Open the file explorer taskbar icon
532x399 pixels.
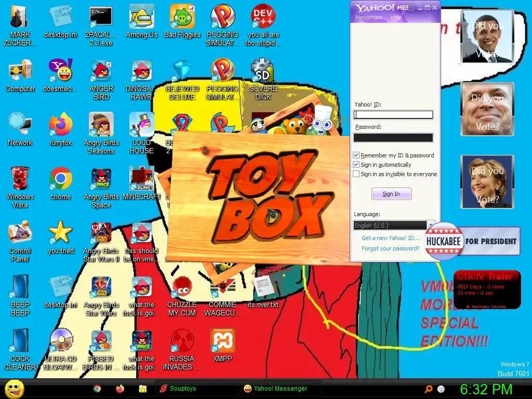pyautogui.click(x=142, y=389)
